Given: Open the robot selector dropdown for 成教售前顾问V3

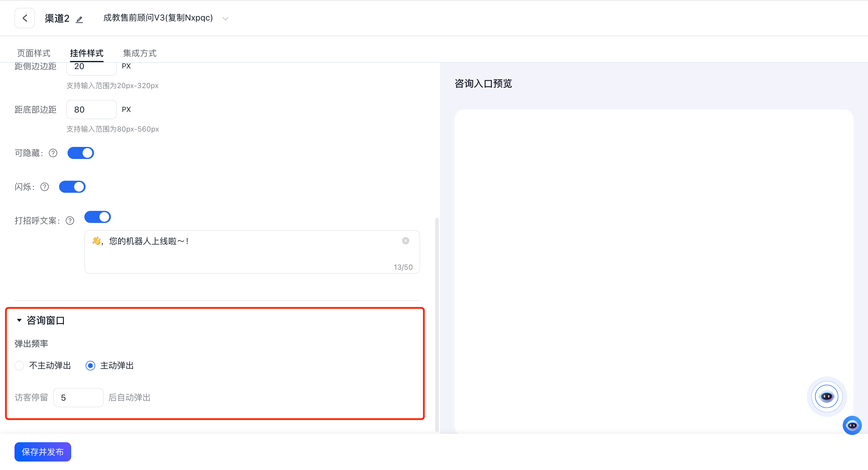Looking at the screenshot, I should (x=225, y=18).
